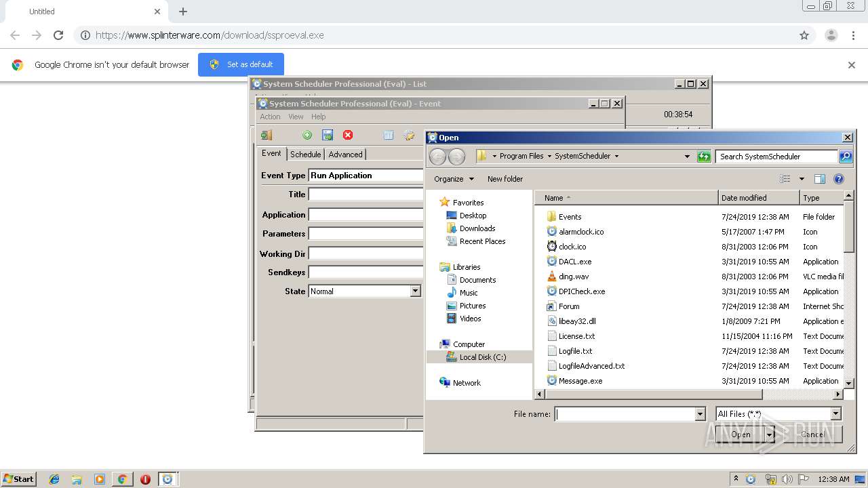Click the Chrome address bar URL
868x488 pixels.
click(210, 35)
